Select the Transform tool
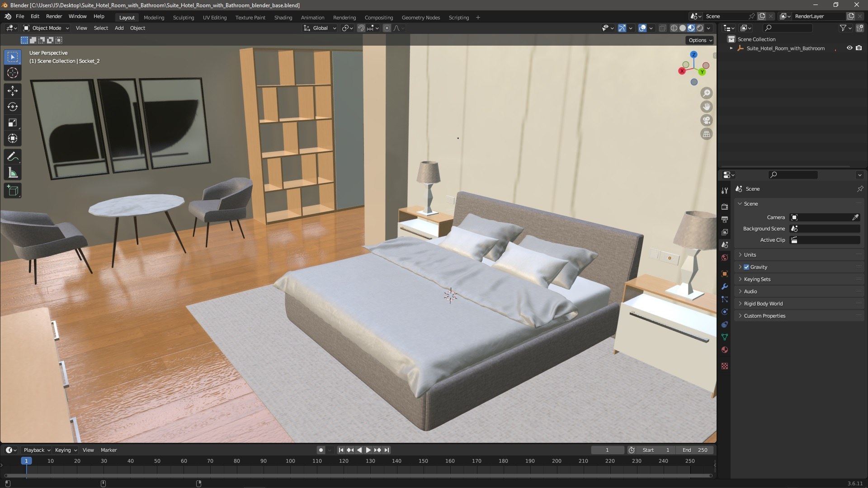Viewport: 868px width, 488px height. [13, 138]
